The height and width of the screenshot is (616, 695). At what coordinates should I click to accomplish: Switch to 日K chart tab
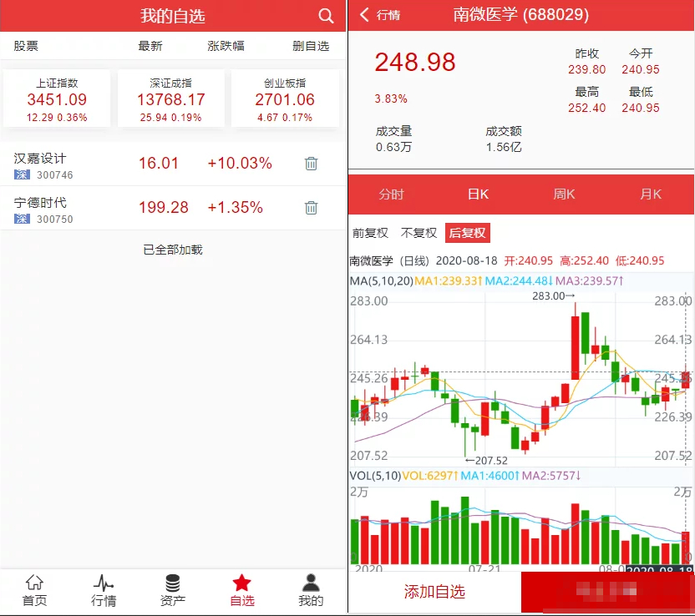[x=478, y=194]
